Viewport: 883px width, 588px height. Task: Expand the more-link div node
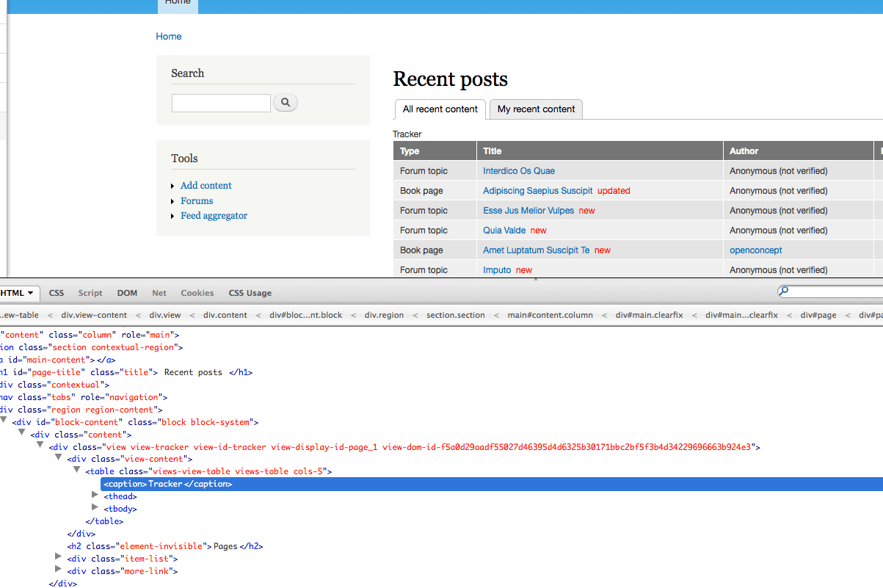click(x=59, y=570)
